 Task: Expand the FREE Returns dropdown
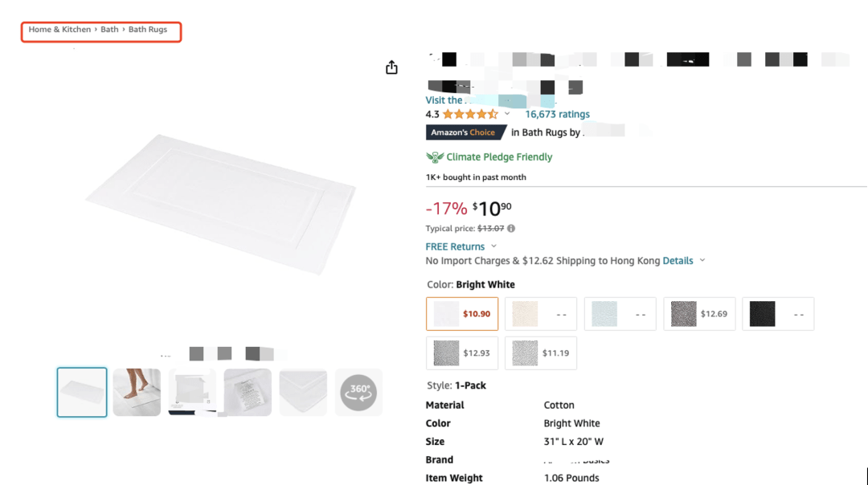(x=493, y=247)
